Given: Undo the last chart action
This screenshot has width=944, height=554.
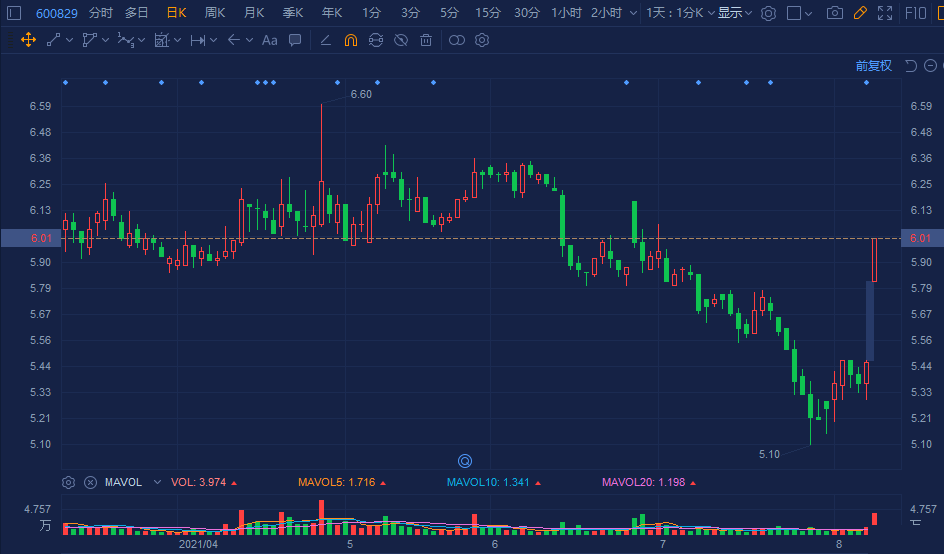Looking at the screenshot, I should [x=911, y=66].
